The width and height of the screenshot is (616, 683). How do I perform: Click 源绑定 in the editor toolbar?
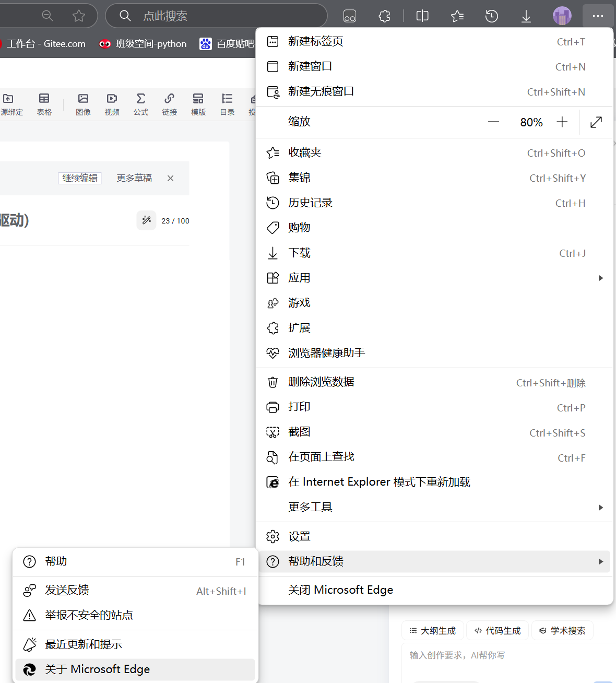(11, 104)
